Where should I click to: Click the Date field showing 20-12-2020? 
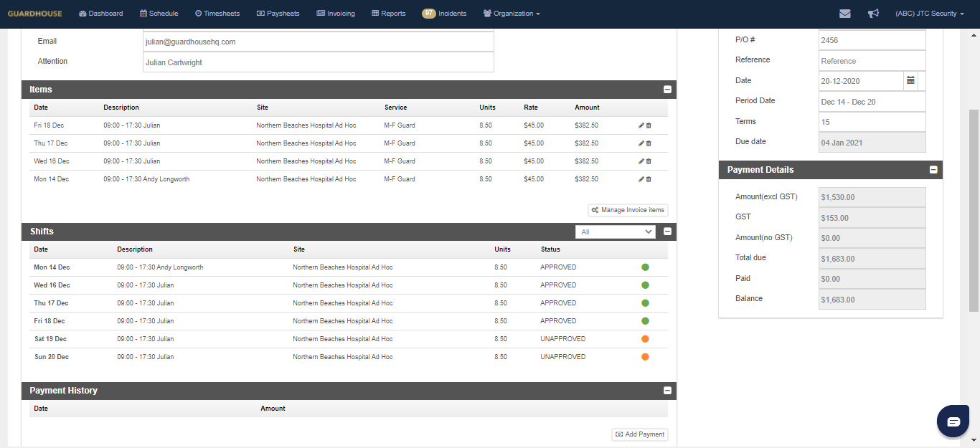tap(861, 81)
